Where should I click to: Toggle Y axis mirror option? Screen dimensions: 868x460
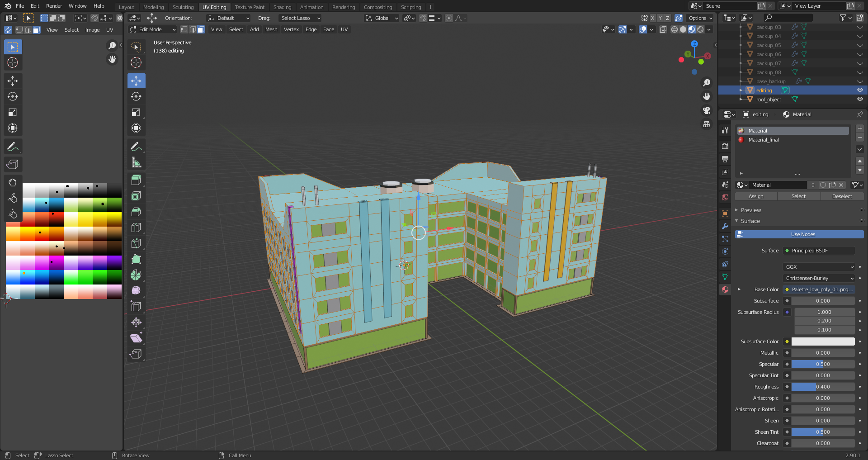[x=660, y=18]
